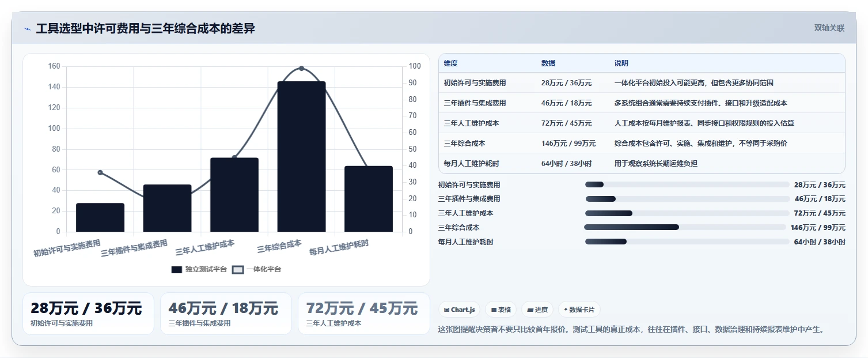Click the 进度 tag

(537, 310)
